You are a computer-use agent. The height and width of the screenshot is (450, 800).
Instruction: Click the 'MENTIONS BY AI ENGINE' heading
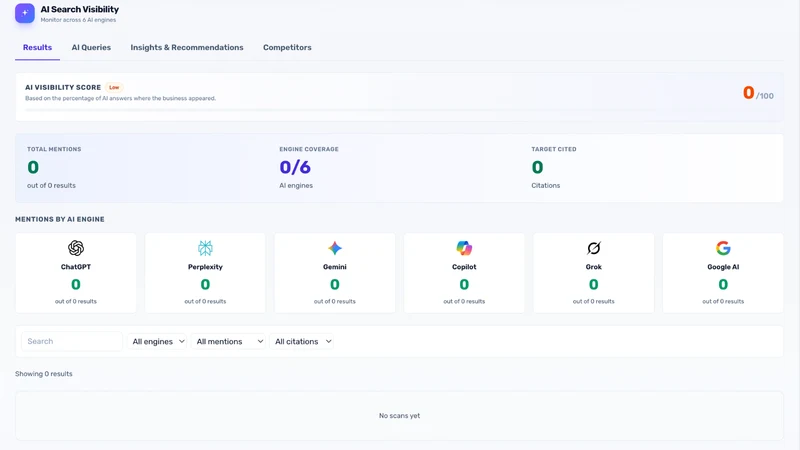[x=60, y=219]
